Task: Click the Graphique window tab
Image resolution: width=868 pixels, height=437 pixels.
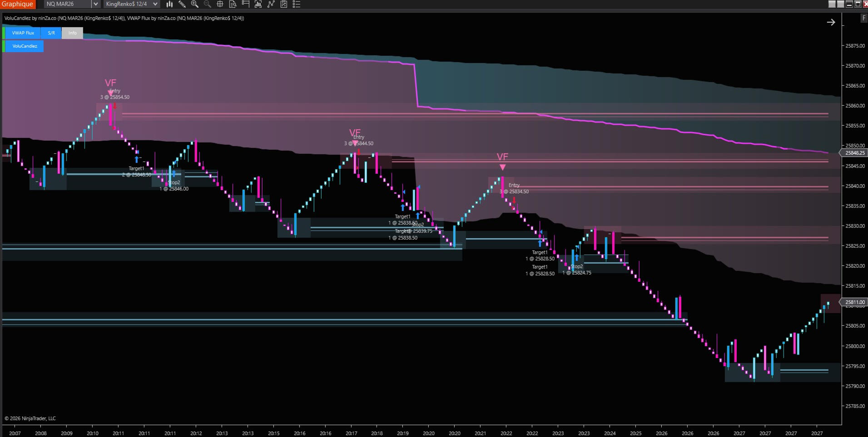Action: point(18,4)
